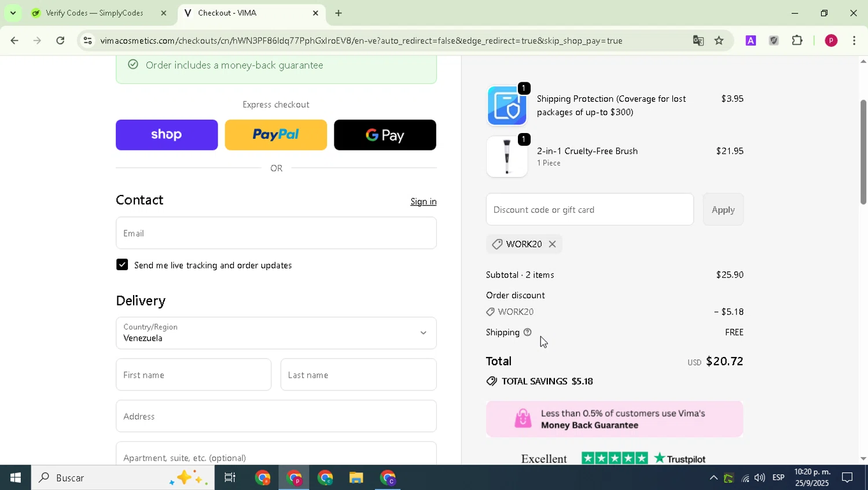Open the volume control tray icon

pos(760,478)
